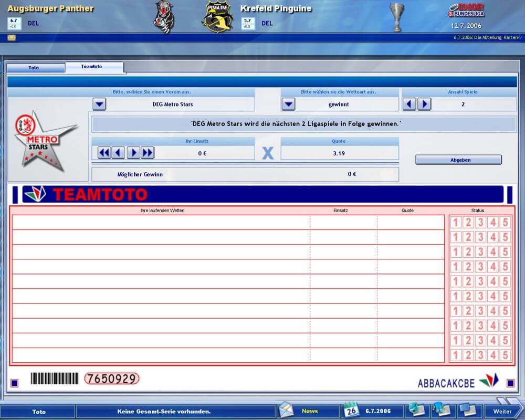
Task: Click the Quote value 3.19
Action: click(x=339, y=153)
